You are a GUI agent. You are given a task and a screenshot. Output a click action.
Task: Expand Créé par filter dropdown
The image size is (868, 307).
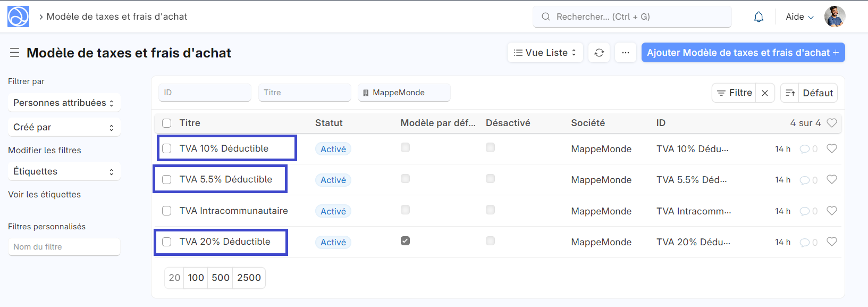click(64, 127)
